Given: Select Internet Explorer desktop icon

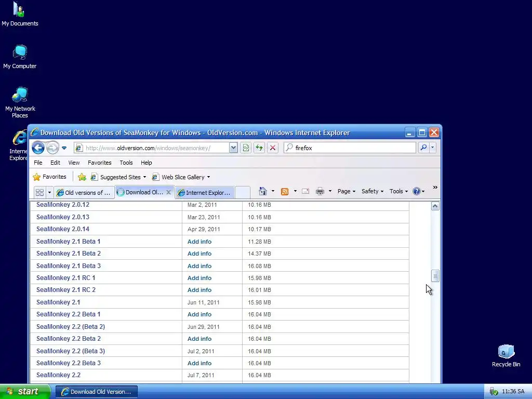Looking at the screenshot, I should point(19,145).
